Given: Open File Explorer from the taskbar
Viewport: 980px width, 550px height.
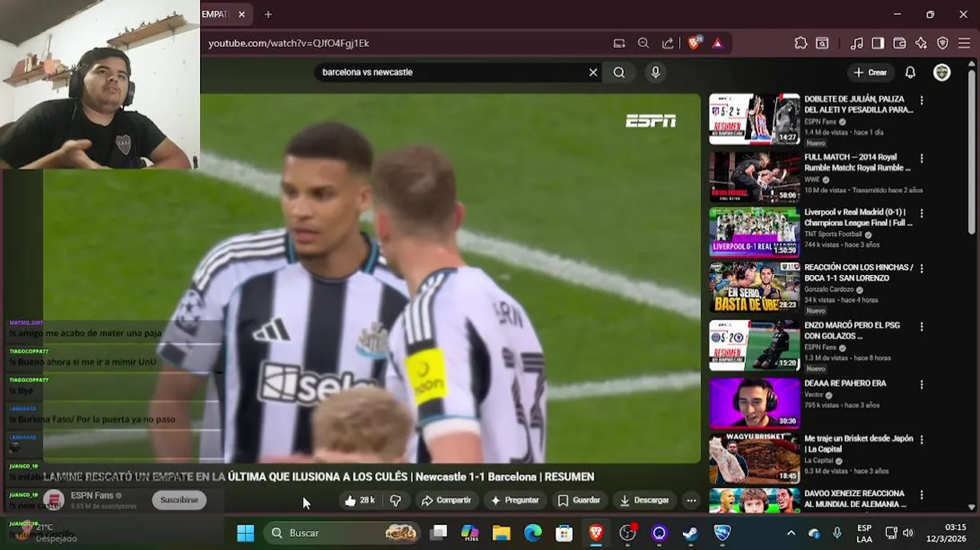Looking at the screenshot, I should pos(501,532).
